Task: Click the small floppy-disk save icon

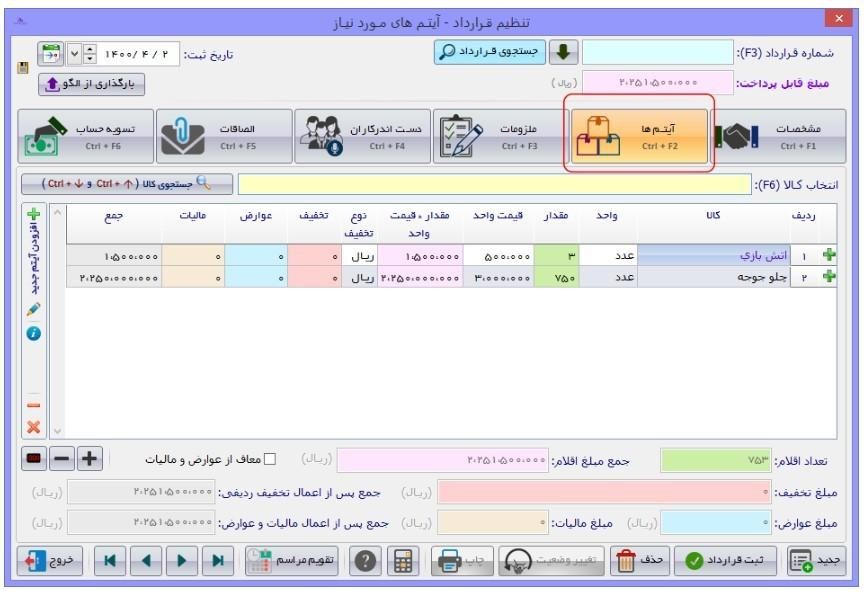Action: pos(23,68)
